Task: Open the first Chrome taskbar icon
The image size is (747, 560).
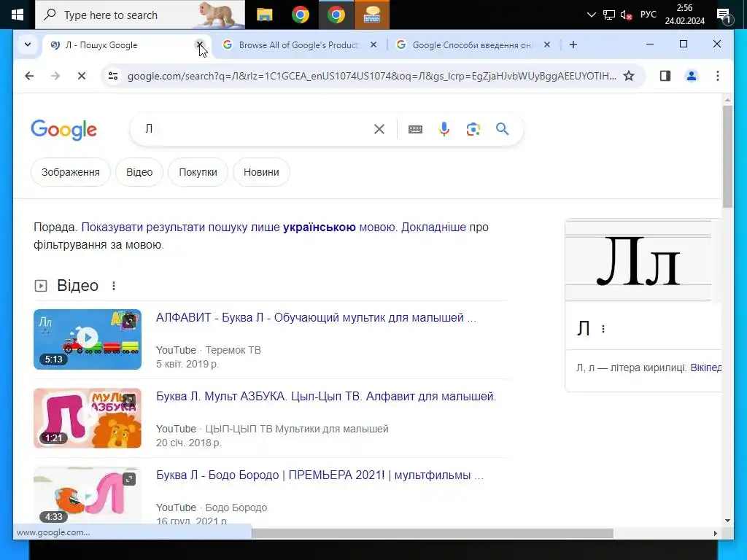Action: click(300, 15)
